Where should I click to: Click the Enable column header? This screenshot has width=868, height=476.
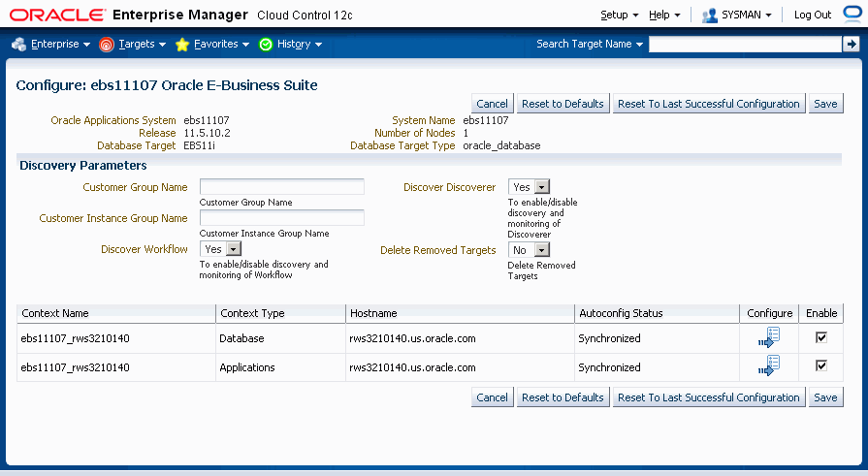pyautogui.click(x=821, y=313)
